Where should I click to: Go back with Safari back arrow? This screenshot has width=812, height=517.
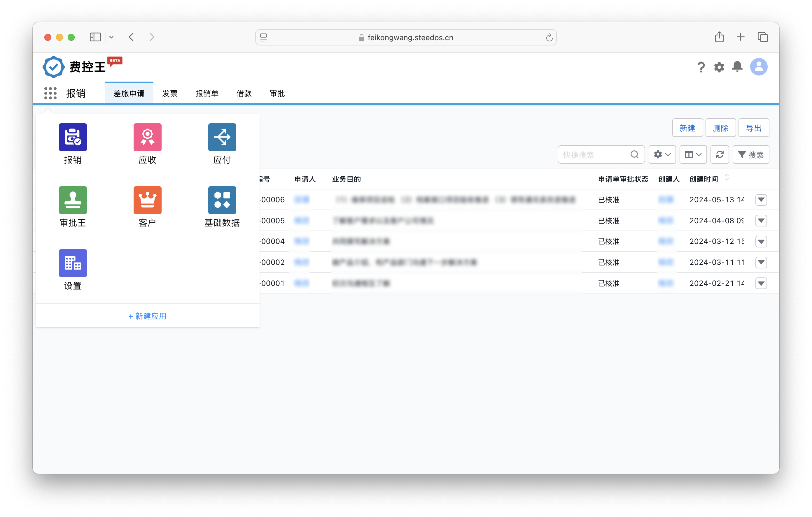tap(131, 37)
